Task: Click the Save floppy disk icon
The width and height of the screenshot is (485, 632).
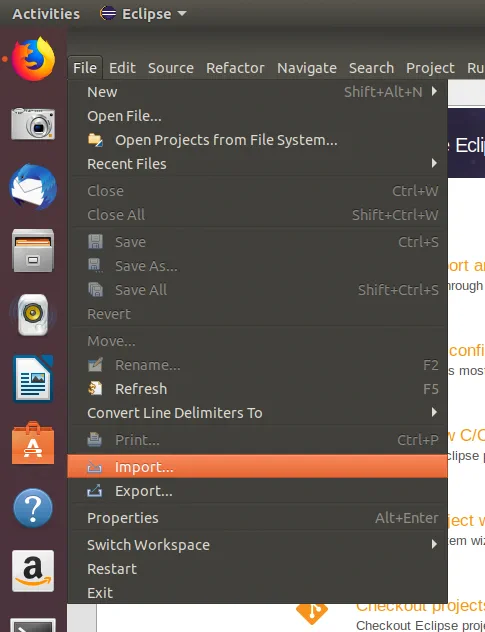Action: (x=96, y=242)
